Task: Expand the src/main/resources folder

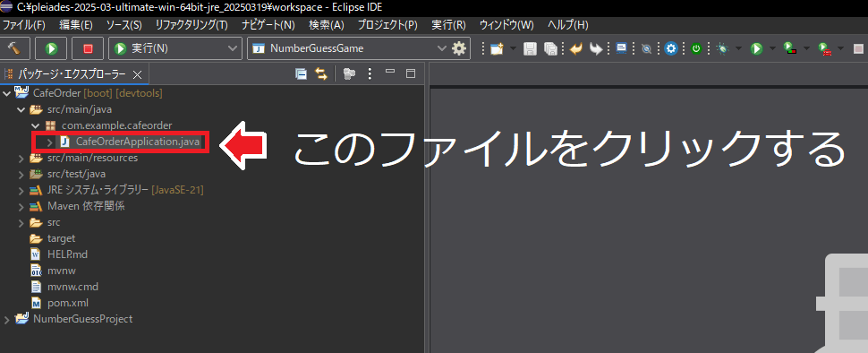Action: tap(21, 158)
